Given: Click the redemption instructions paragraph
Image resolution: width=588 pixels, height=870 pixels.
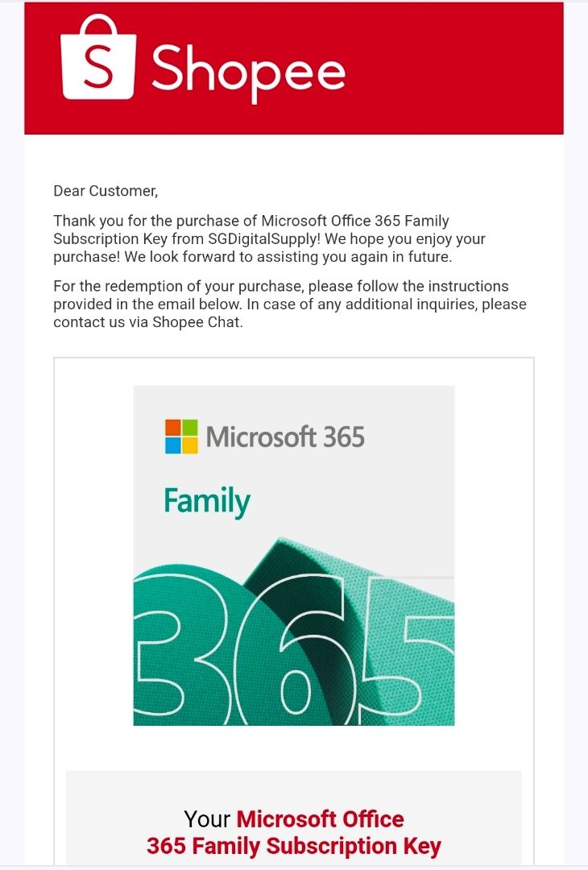Looking at the screenshot, I should point(289,304).
